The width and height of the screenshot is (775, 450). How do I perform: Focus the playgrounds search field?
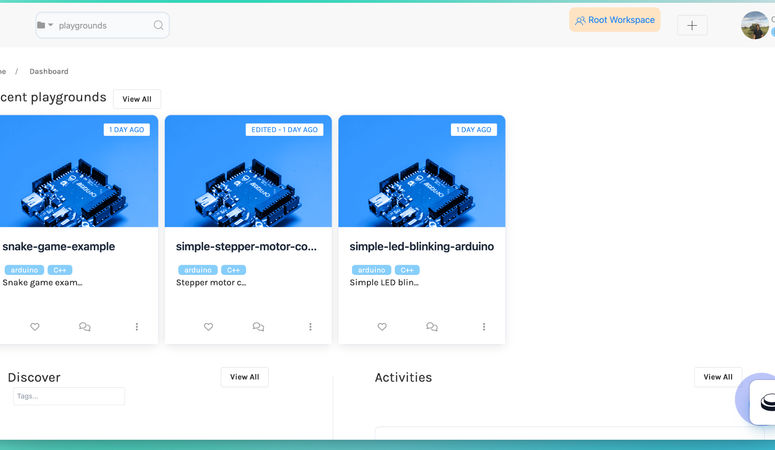[103, 25]
